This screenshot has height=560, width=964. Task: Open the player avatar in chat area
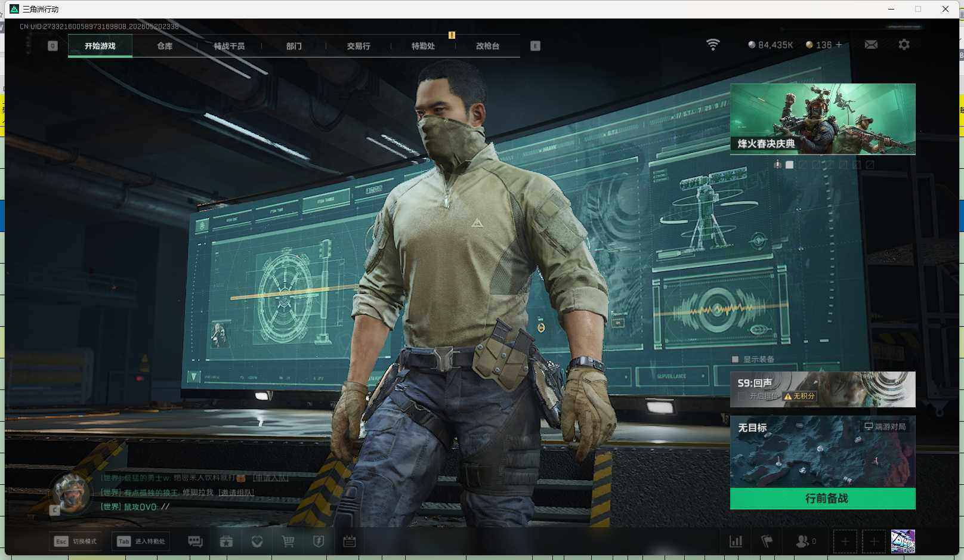pyautogui.click(x=72, y=493)
